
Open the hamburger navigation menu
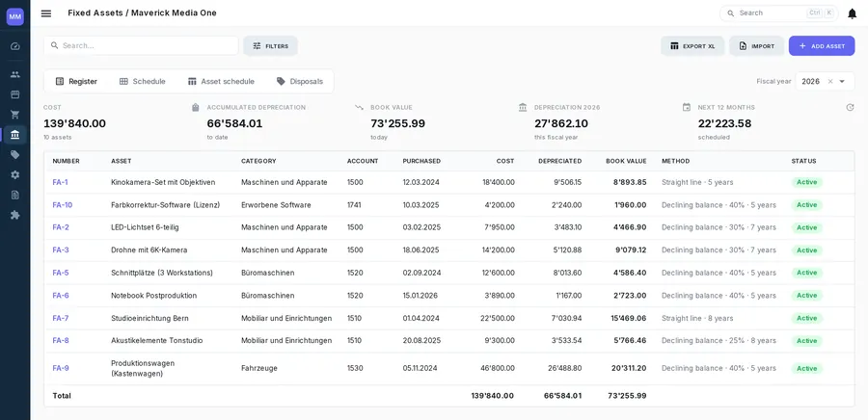pos(46,13)
